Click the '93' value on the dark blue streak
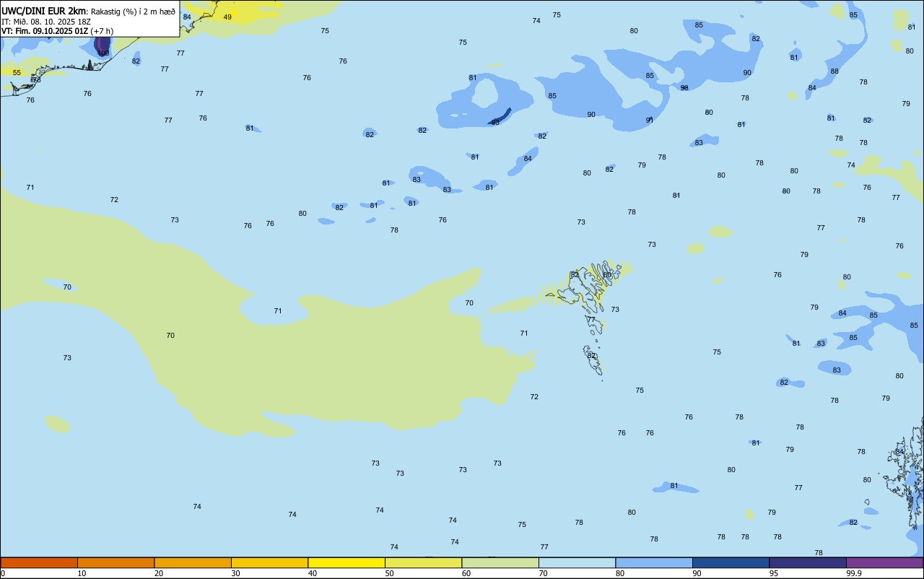 (495, 122)
